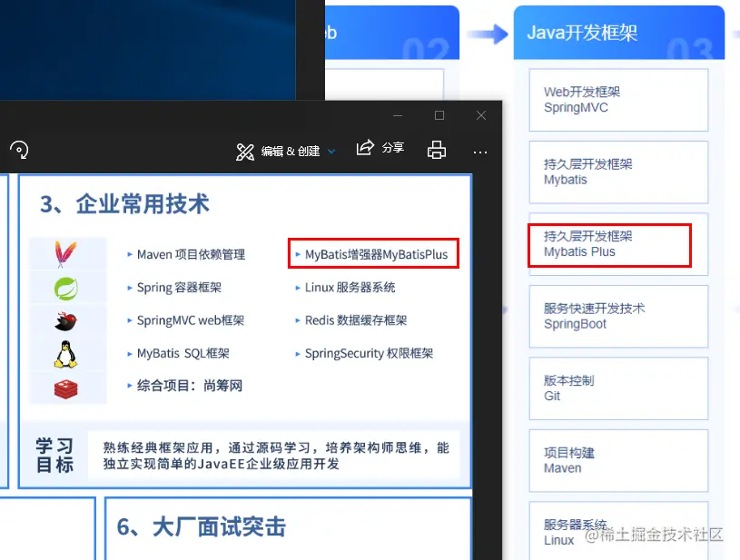Click the '学习目标' label
Viewport: 740px width, 560px height.
(x=54, y=456)
